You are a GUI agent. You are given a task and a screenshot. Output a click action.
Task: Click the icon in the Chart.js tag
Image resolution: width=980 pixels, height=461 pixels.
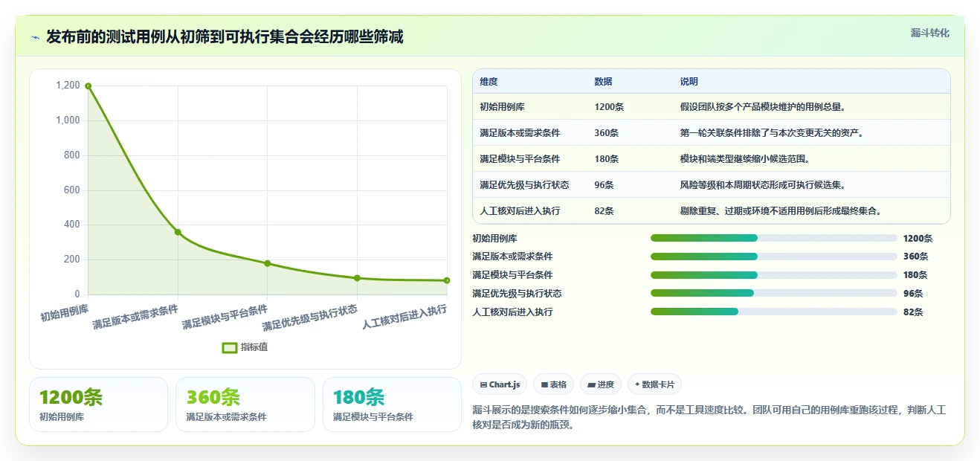click(483, 384)
